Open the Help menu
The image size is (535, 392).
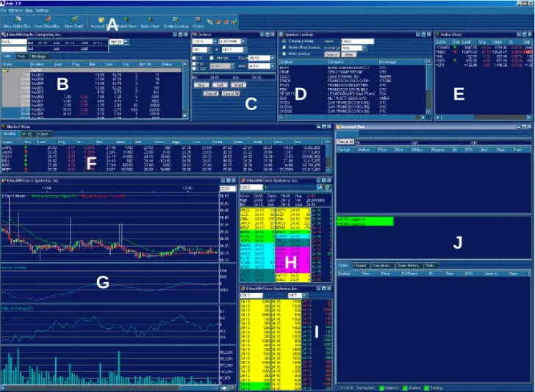[x=29, y=10]
